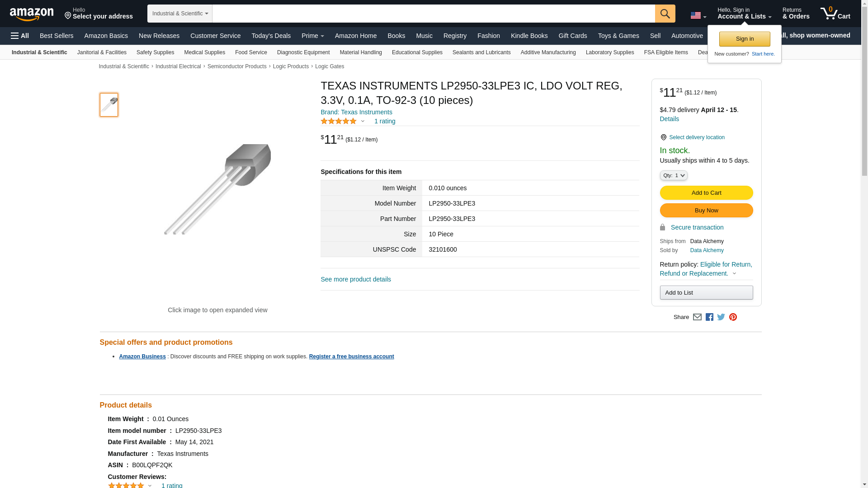This screenshot has width=868, height=488.
Task: Select the product image thumbnail
Action: click(109, 105)
